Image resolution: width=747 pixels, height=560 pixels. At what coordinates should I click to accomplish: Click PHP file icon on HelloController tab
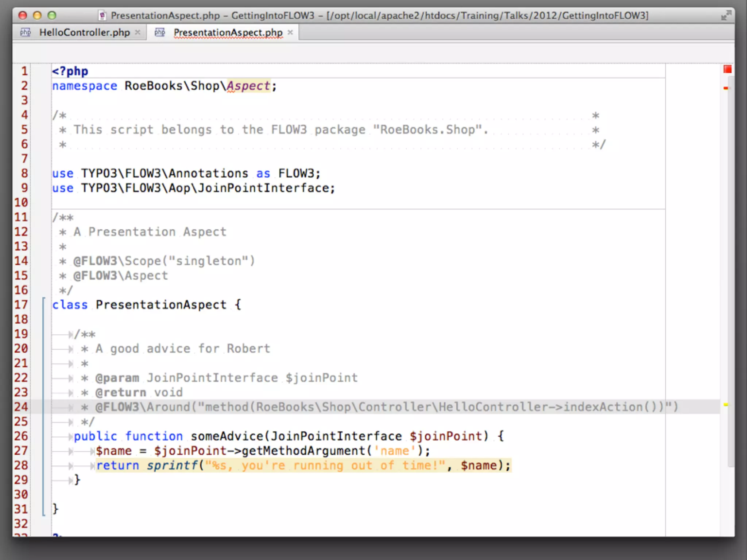pyautogui.click(x=26, y=32)
